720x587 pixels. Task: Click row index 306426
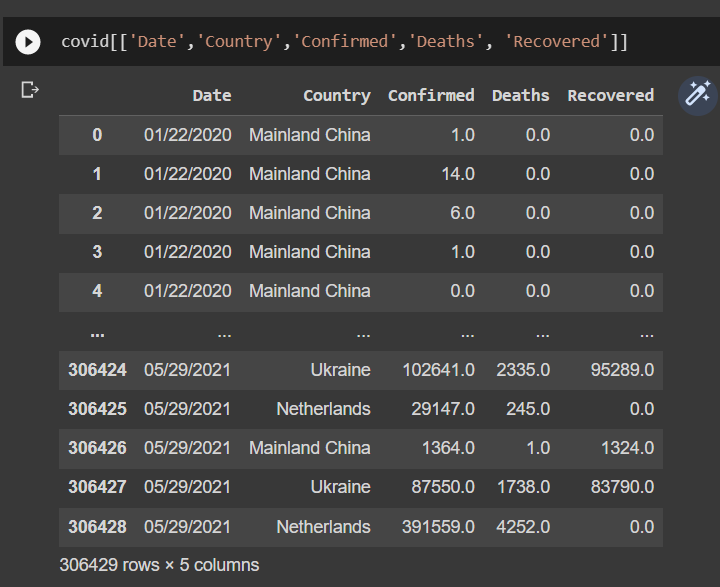click(x=97, y=448)
